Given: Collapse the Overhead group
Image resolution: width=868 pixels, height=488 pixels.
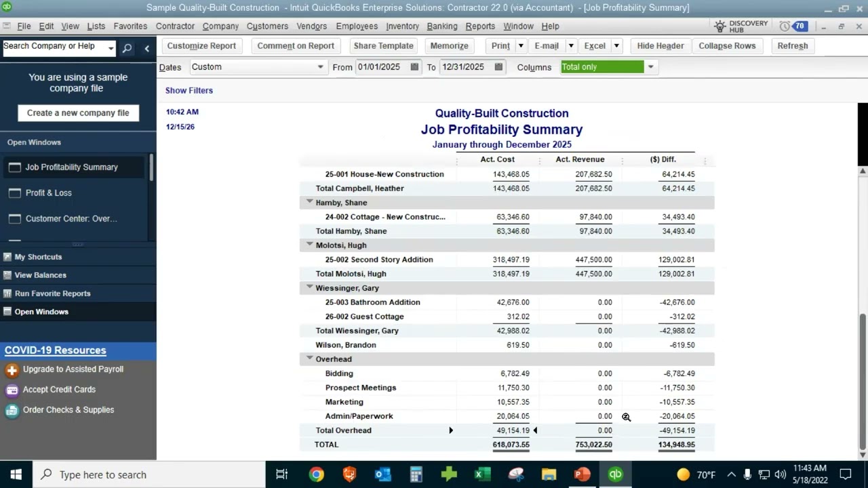Looking at the screenshot, I should [x=309, y=359].
